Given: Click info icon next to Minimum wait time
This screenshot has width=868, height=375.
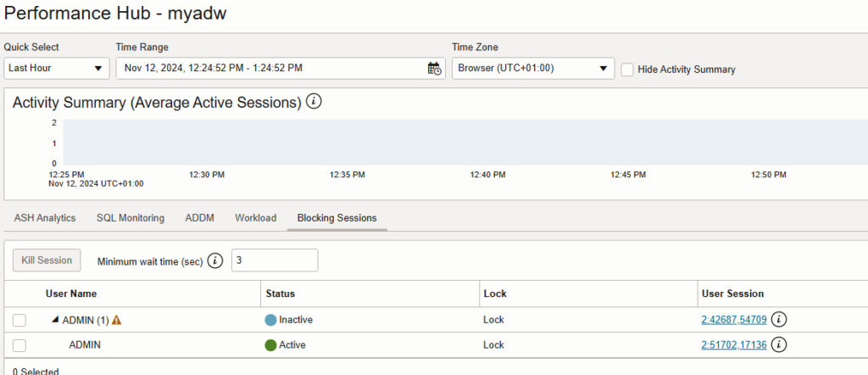Looking at the screenshot, I should (x=215, y=260).
